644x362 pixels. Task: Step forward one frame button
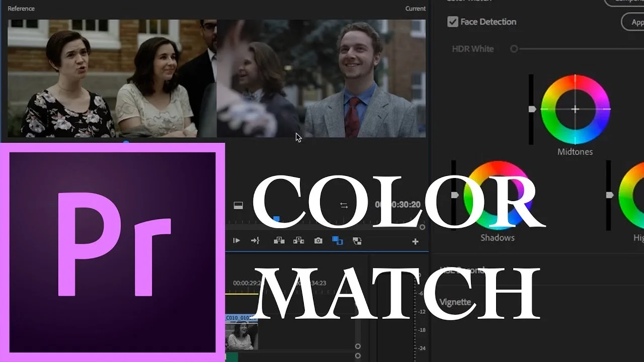(x=236, y=241)
